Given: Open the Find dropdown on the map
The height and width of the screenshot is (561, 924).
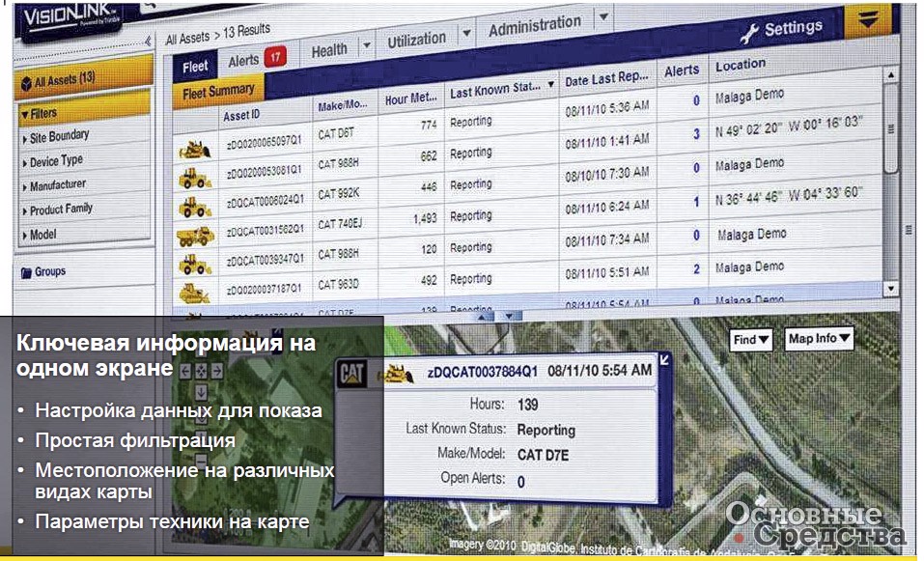Looking at the screenshot, I should (x=751, y=340).
